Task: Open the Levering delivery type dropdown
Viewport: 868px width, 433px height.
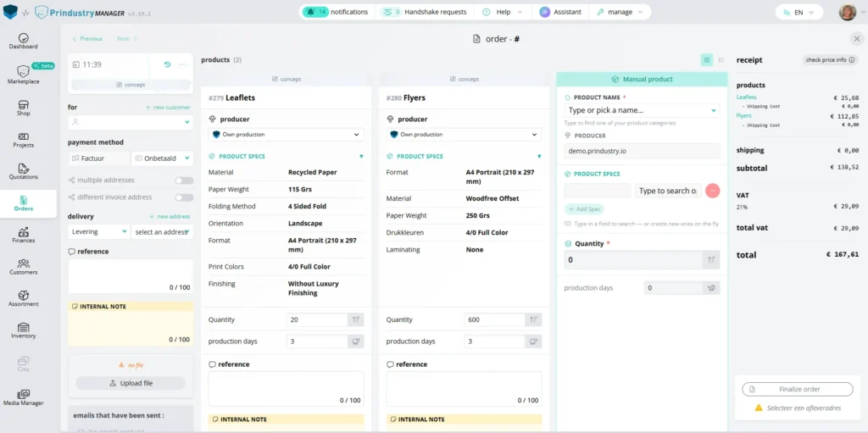Action: coord(99,232)
